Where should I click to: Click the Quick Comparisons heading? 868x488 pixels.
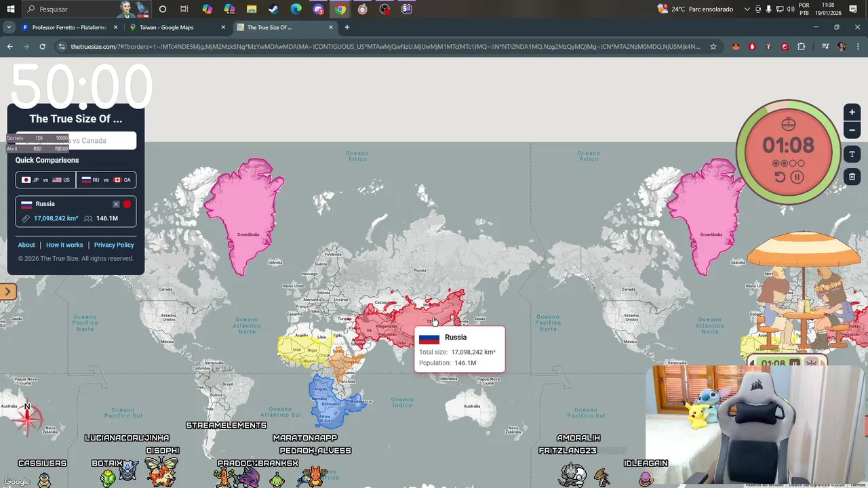pos(47,160)
